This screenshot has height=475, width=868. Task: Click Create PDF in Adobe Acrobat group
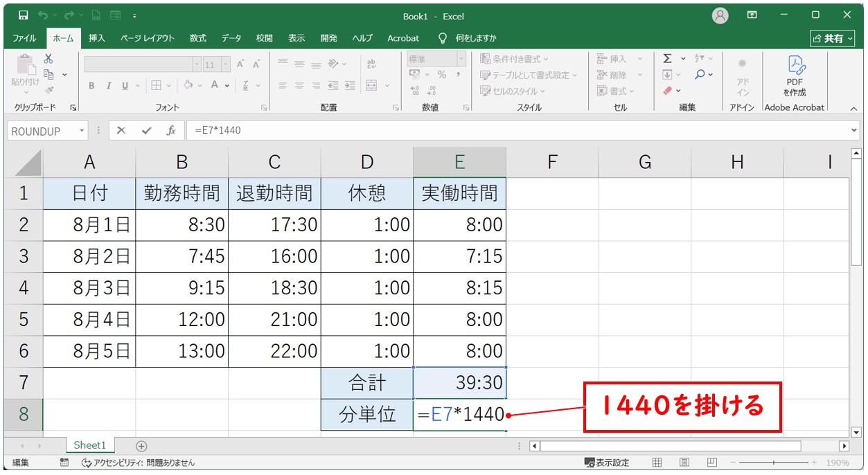click(794, 76)
